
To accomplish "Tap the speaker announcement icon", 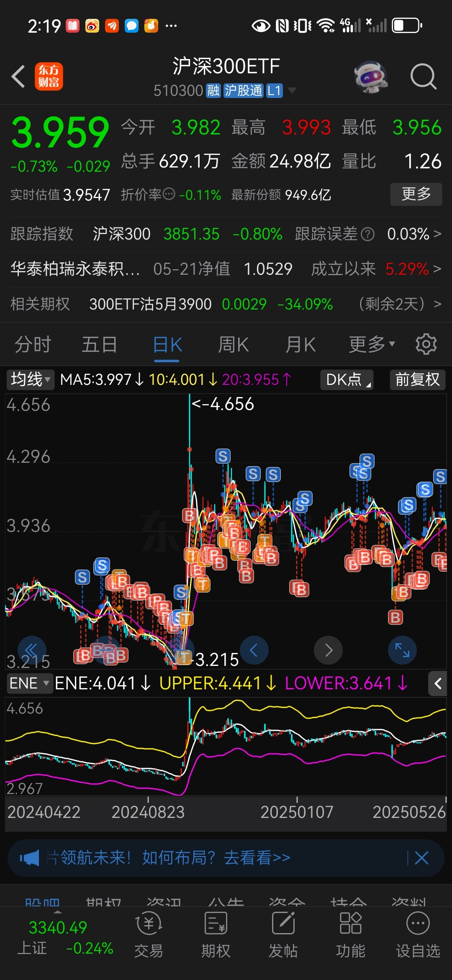I will tap(30, 858).
